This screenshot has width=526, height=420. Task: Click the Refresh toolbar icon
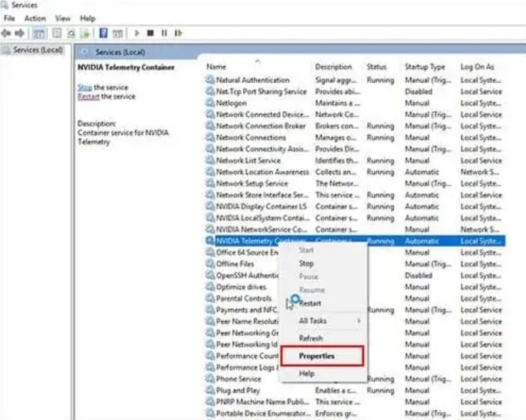coord(71,33)
